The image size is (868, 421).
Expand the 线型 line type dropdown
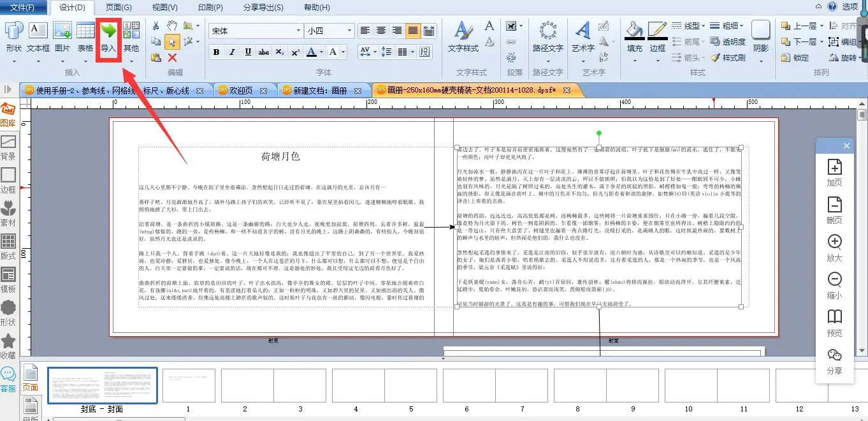(x=702, y=26)
